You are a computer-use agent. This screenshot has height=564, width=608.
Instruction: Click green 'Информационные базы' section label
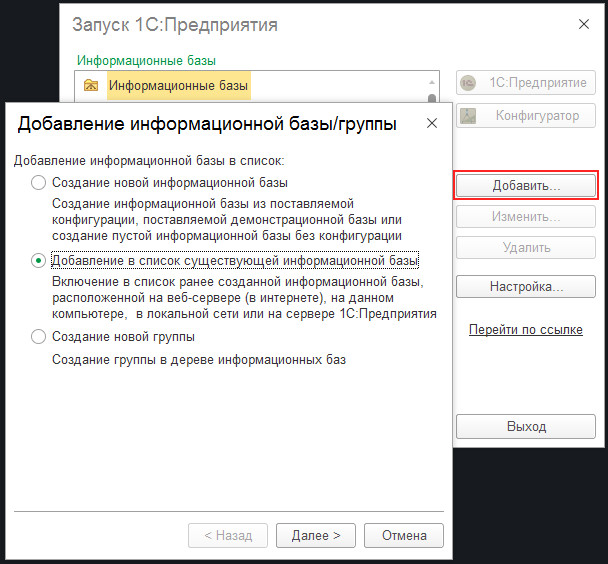coord(146,60)
